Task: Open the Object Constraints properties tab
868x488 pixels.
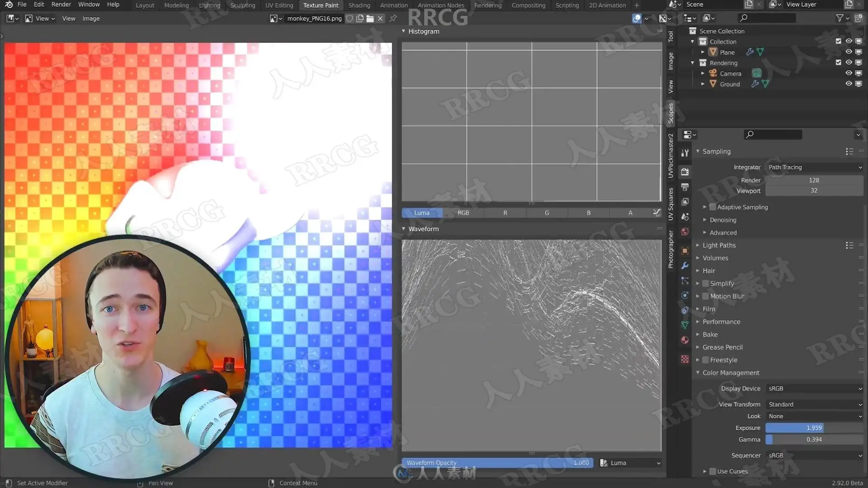Action: (x=685, y=310)
